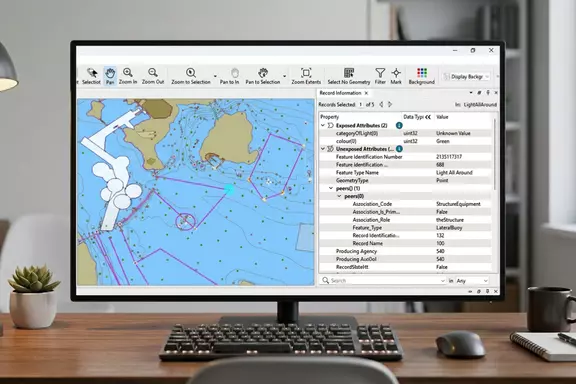This screenshot has width=576, height=384.
Task: Click the Records Selected number field
Action: coord(360,105)
